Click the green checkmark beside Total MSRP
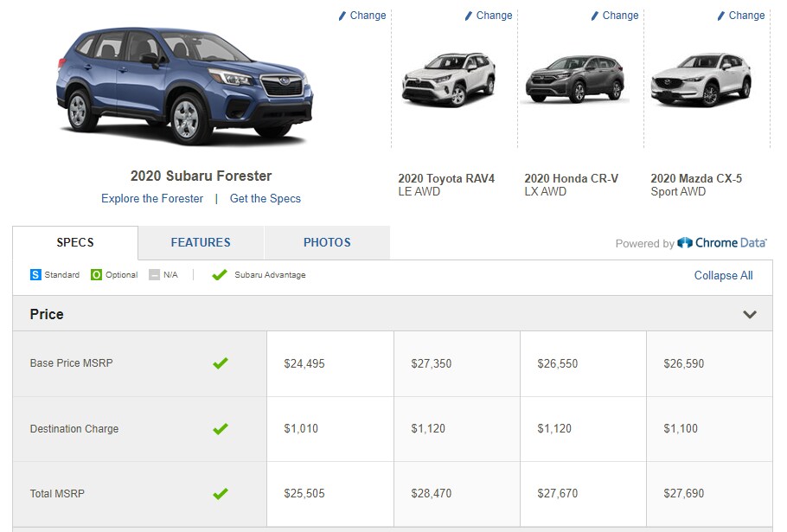Viewport: 787px width, 532px height. (x=221, y=493)
